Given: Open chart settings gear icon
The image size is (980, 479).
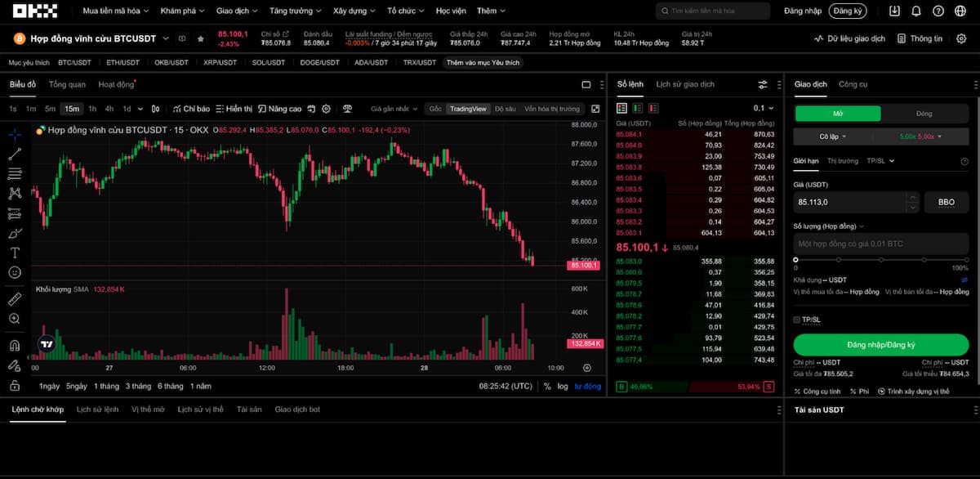Looking at the screenshot, I should pos(326,109).
